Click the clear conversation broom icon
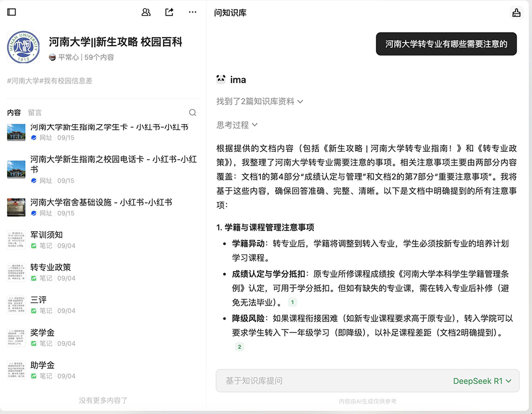The height and width of the screenshot is (414, 532). (516, 13)
